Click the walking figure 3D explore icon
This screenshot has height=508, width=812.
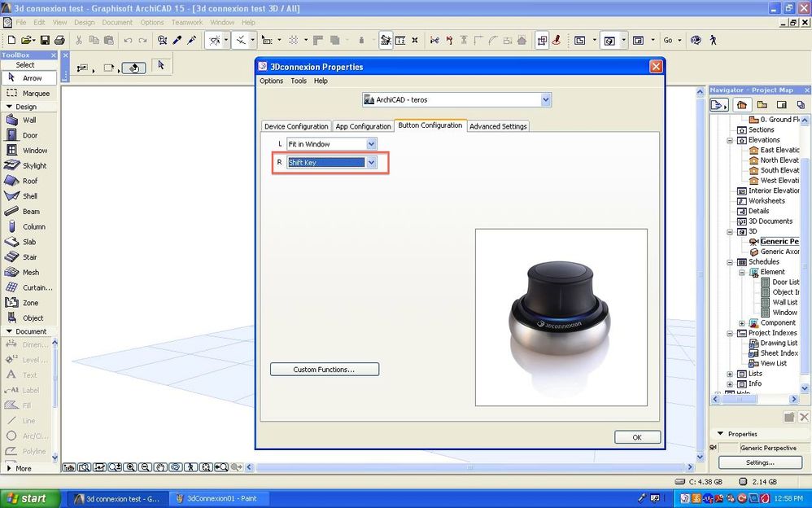(713, 40)
